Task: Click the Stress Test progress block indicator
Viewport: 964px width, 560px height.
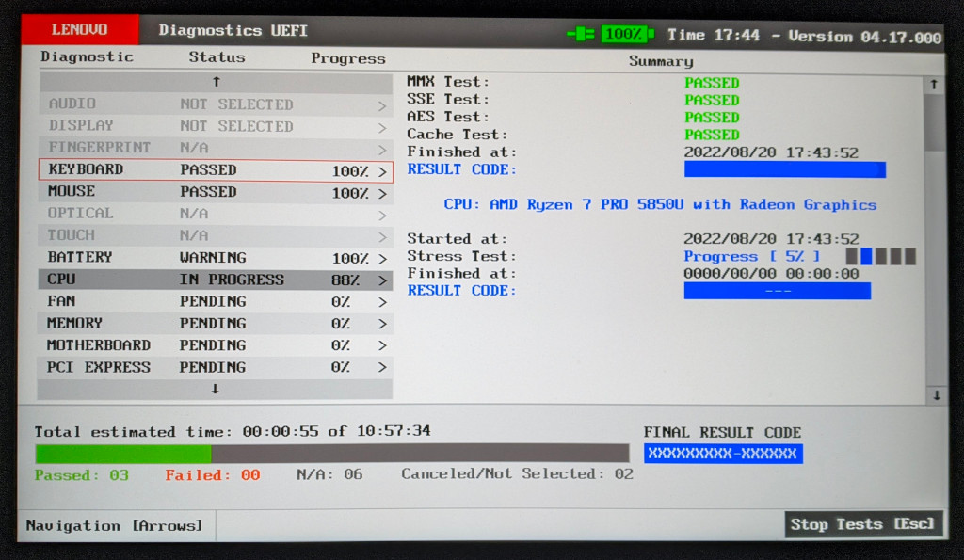Action: [x=880, y=256]
